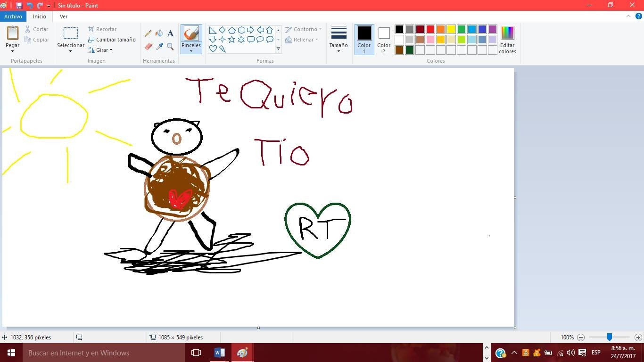Select the Magnifier zoom tool
This screenshot has height=362, width=644.
pyautogui.click(x=170, y=47)
